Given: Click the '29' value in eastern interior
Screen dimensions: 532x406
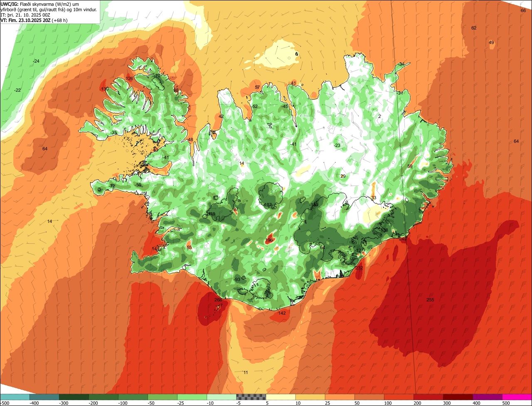Looking at the screenshot, I should pos(343,176).
